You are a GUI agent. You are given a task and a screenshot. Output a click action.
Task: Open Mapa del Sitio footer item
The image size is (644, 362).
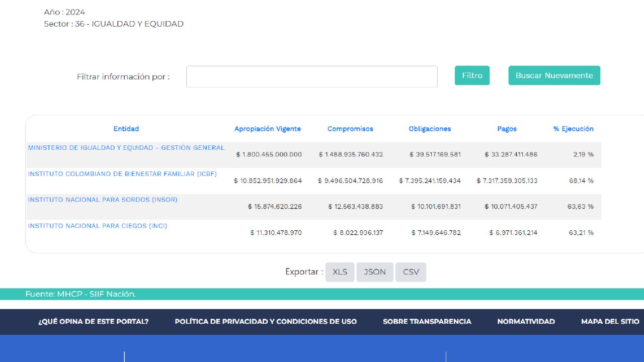pos(610,322)
